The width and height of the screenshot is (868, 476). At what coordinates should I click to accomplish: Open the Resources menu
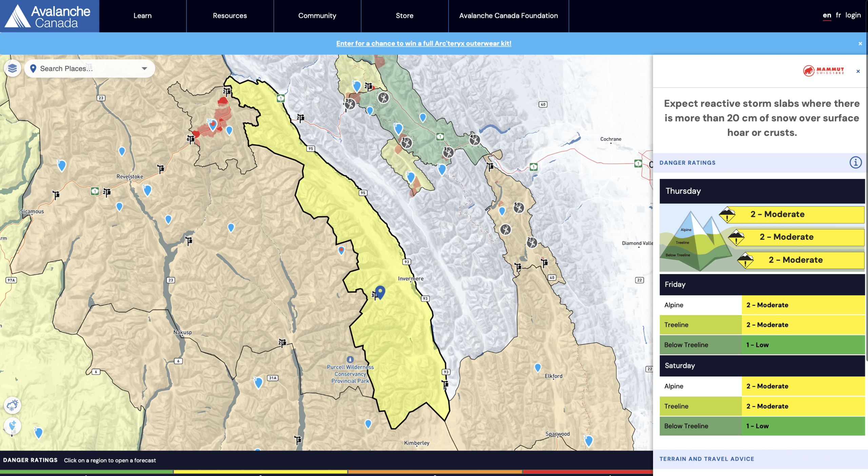point(230,16)
